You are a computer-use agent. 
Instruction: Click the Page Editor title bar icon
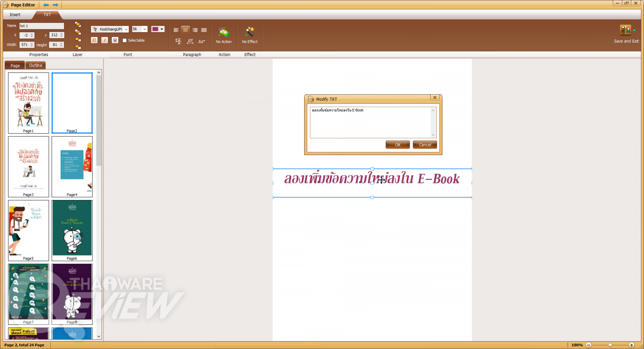point(6,5)
